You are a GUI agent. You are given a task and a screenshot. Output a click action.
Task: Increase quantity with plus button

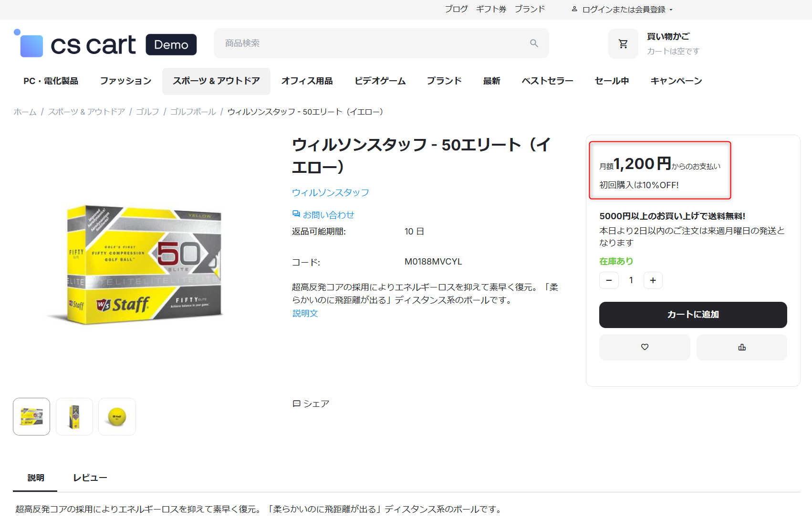click(x=653, y=280)
